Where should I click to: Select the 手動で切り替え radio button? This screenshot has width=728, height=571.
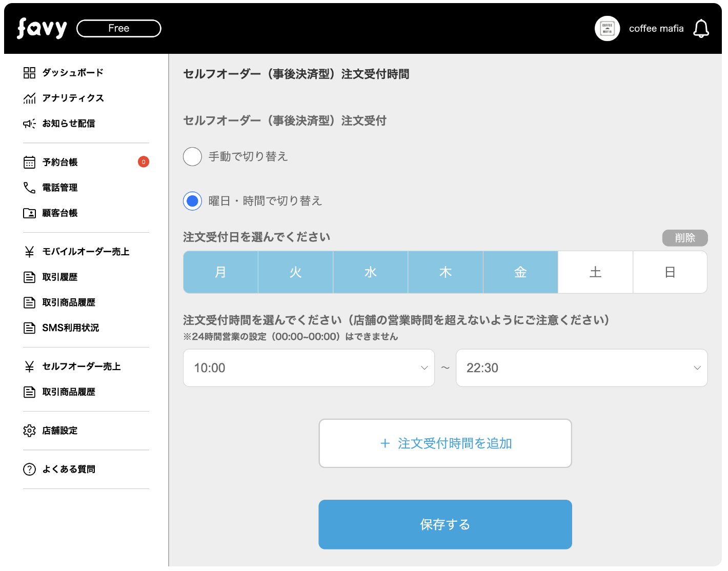tap(192, 156)
